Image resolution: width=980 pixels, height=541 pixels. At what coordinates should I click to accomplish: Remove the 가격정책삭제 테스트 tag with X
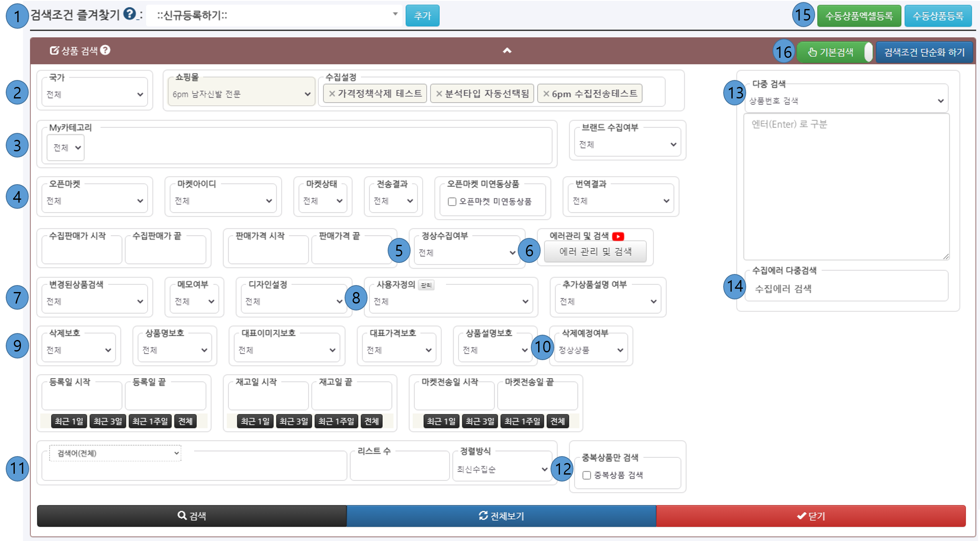pos(332,94)
